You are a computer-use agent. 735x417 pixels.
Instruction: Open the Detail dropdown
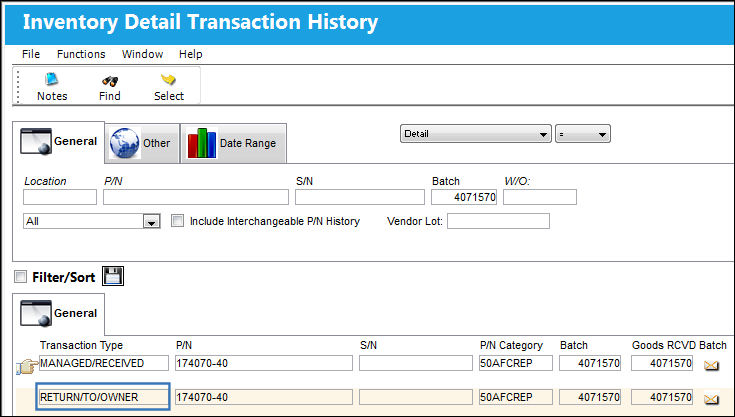click(x=476, y=134)
